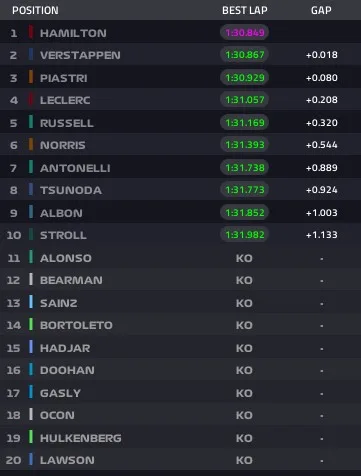Click Russell's +0.320 gap value
Image resolution: width=361 pixels, height=476 pixels.
tap(322, 123)
